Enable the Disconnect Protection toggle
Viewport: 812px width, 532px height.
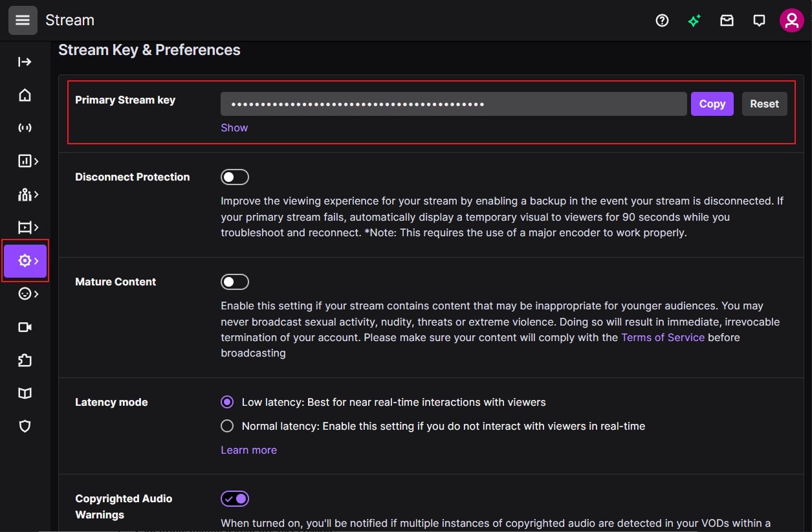[235, 177]
